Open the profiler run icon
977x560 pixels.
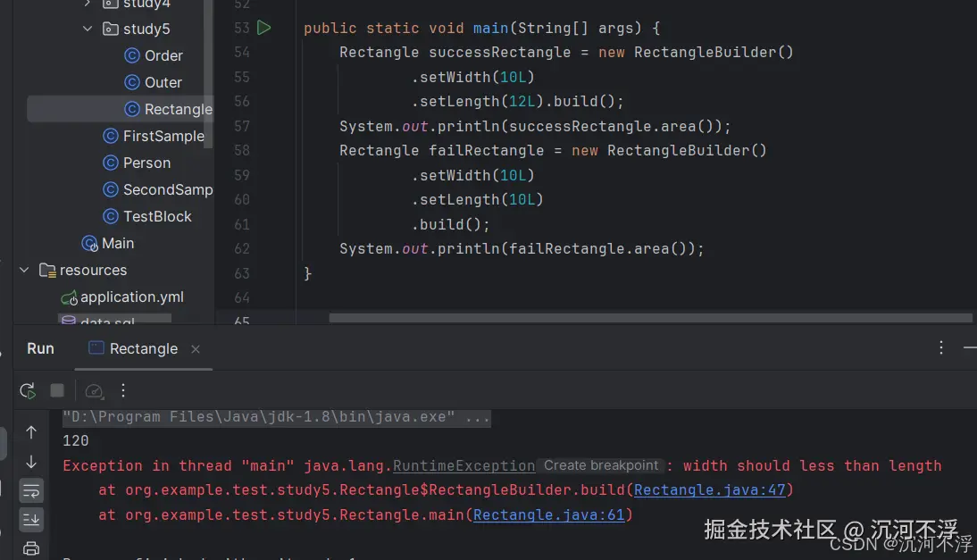[x=94, y=390]
